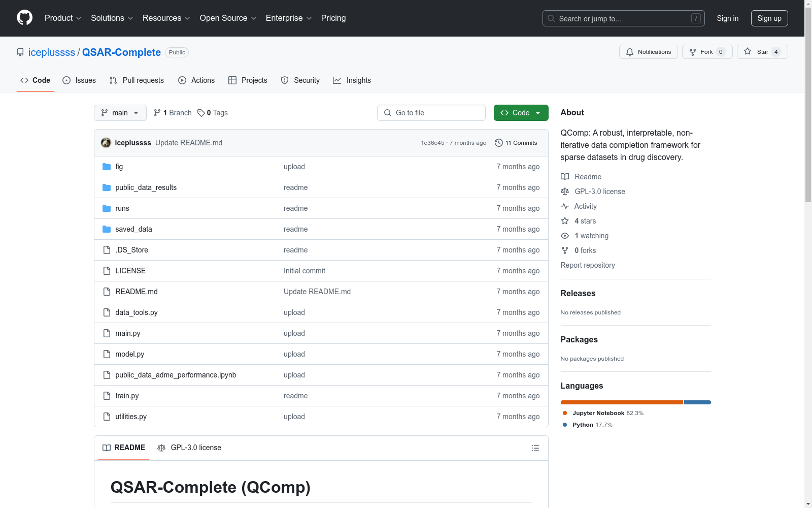
Task: Expand the green Code dropdown
Action: point(521,113)
